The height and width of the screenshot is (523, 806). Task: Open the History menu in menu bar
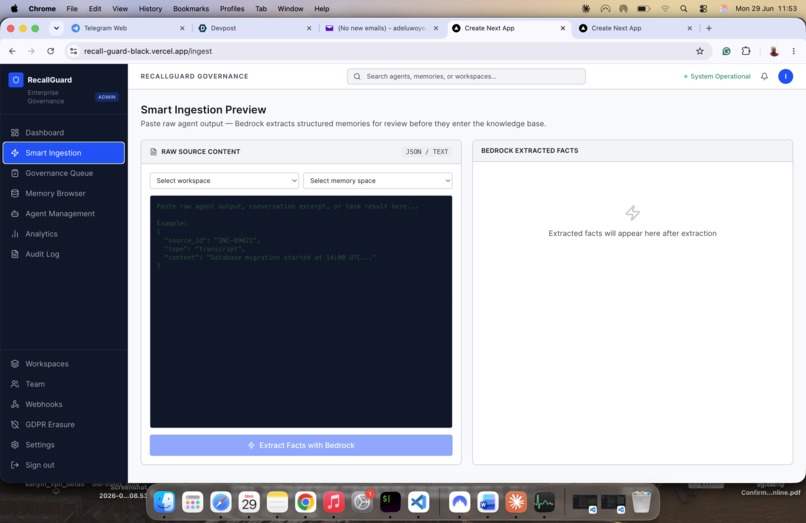pyautogui.click(x=150, y=9)
